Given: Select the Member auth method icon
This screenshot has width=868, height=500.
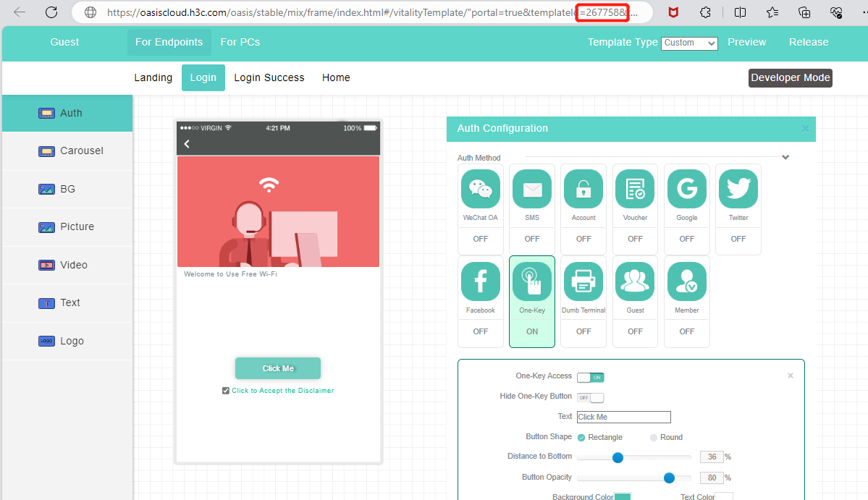Looking at the screenshot, I should pyautogui.click(x=687, y=281).
